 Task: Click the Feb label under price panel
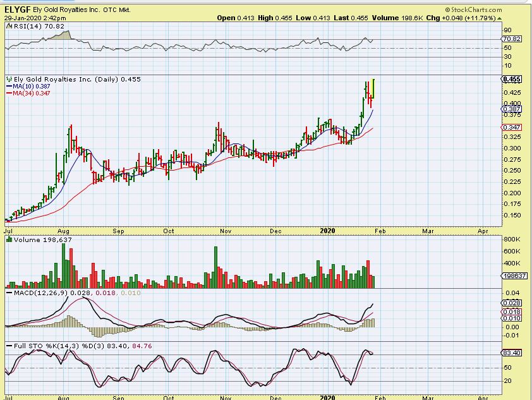tap(380, 231)
